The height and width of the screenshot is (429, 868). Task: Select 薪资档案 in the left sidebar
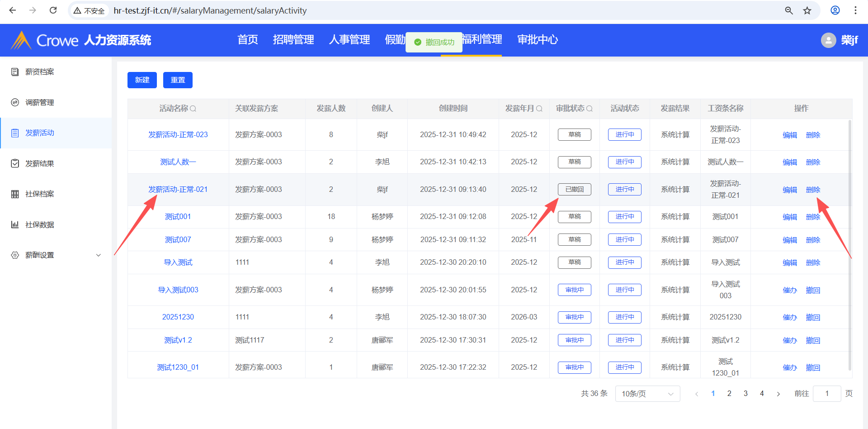40,72
